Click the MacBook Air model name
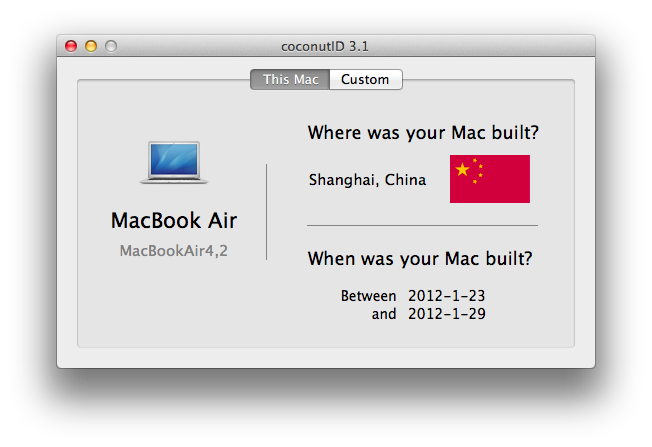 click(x=174, y=220)
